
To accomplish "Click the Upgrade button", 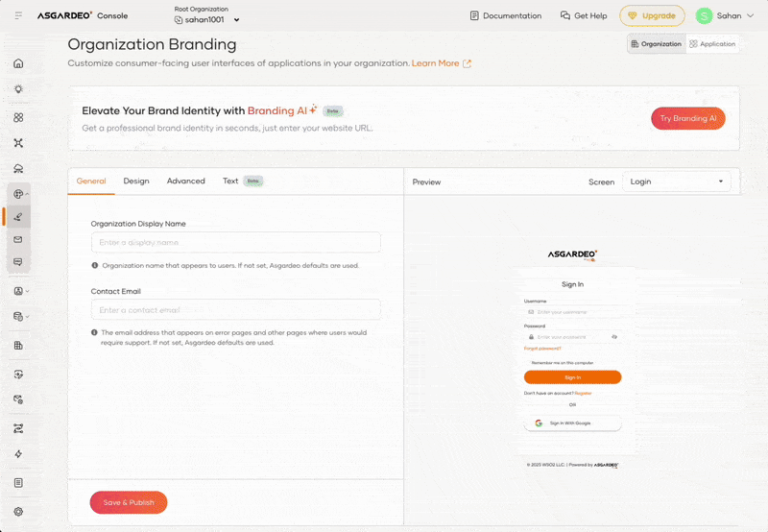I will point(652,15).
